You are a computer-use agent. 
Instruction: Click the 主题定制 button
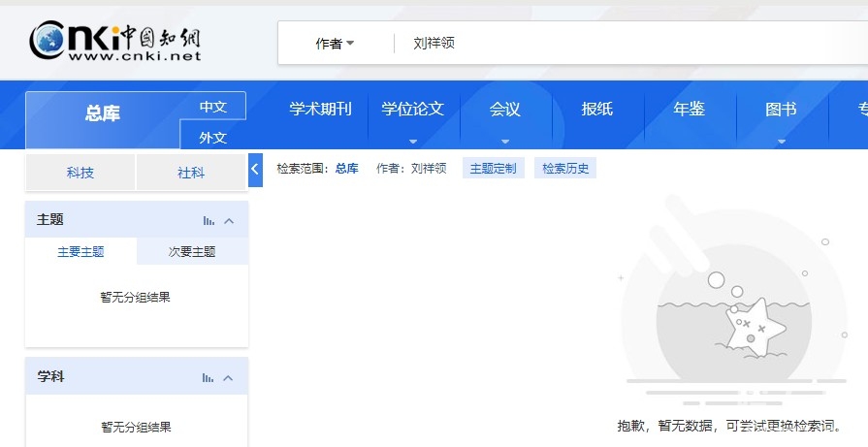click(x=493, y=168)
